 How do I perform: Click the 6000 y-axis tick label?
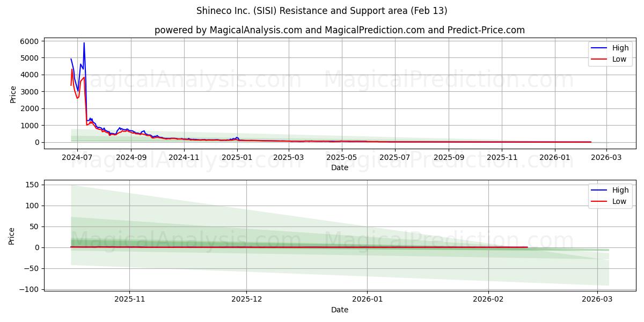[30, 41]
